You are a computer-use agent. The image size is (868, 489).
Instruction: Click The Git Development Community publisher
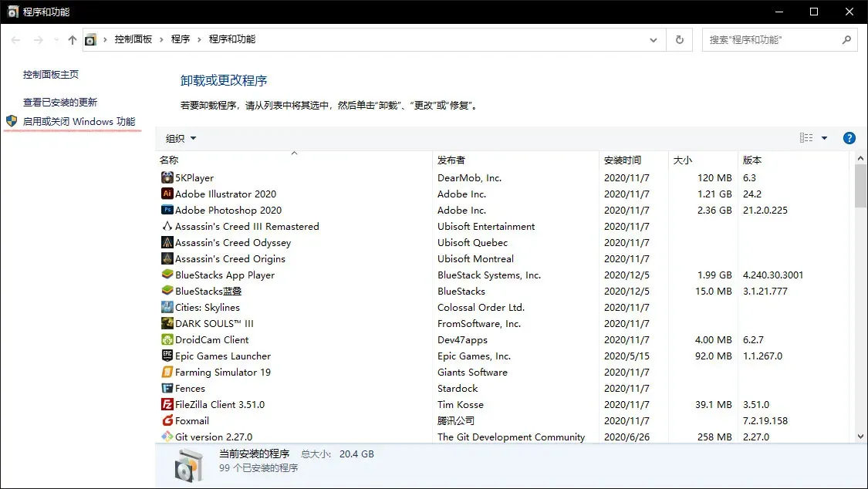tap(511, 437)
